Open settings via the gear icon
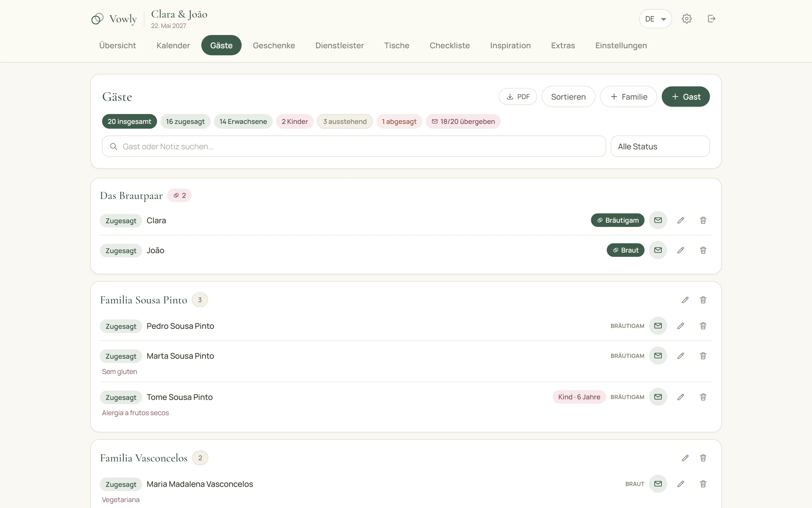812x508 pixels. tap(687, 19)
